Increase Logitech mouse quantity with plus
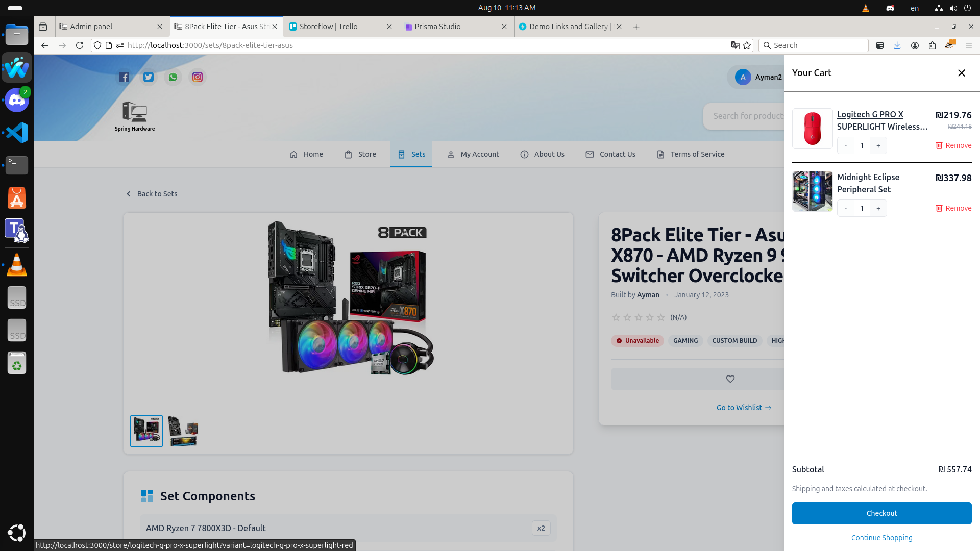 pyautogui.click(x=878, y=145)
